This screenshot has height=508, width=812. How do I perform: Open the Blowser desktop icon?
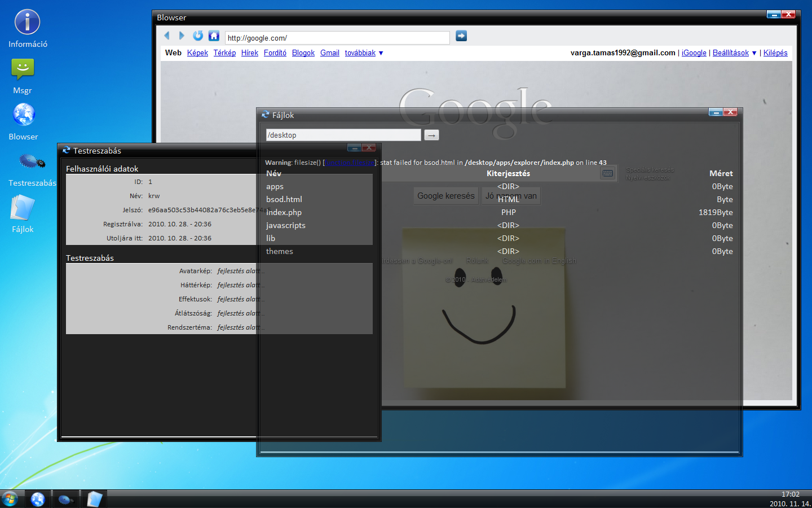pyautogui.click(x=24, y=115)
